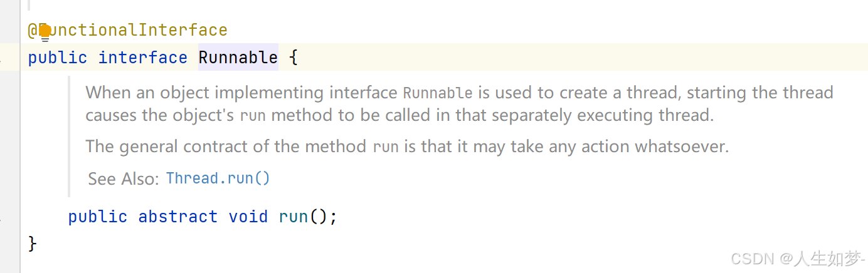Select the Runnable name in the interface declaration
This screenshot has width=868, height=273.
[238, 58]
